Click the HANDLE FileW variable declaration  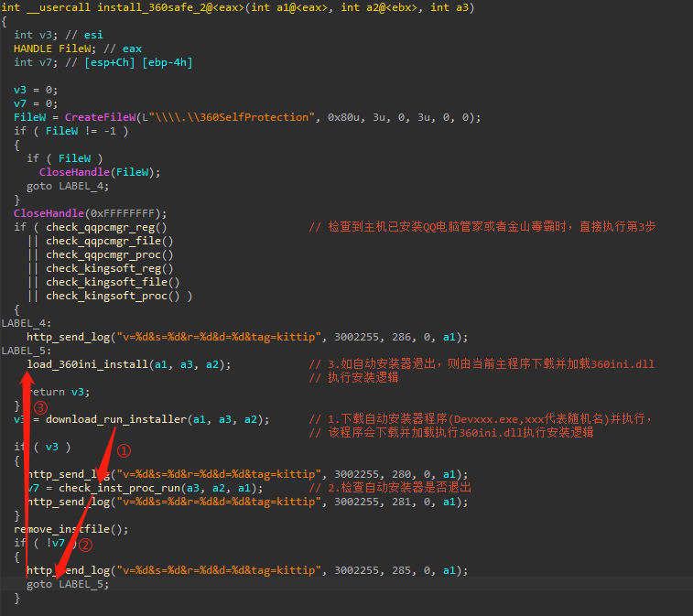point(55,49)
